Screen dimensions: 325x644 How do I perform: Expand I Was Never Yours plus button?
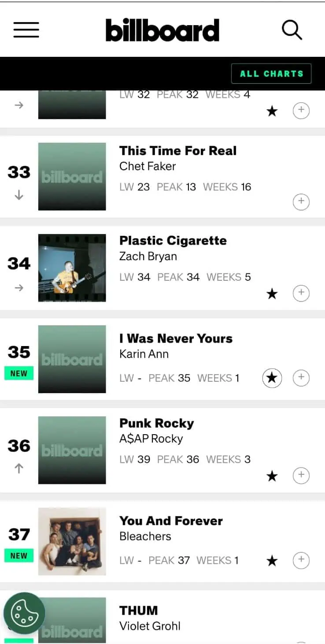(x=301, y=377)
